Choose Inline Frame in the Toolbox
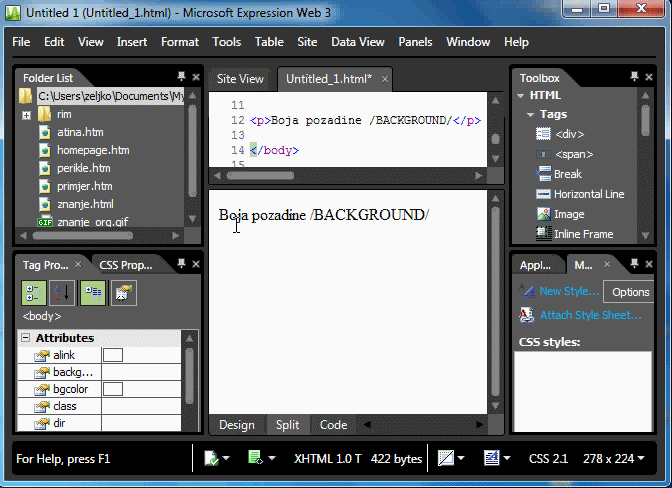 [x=582, y=234]
